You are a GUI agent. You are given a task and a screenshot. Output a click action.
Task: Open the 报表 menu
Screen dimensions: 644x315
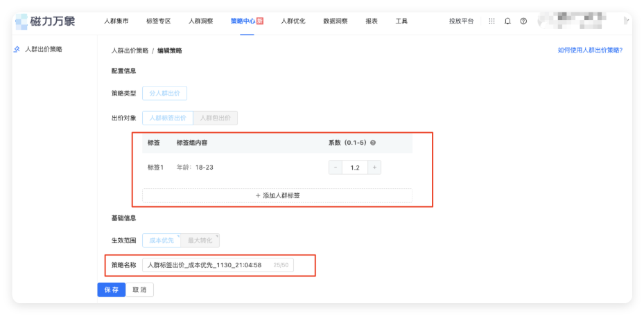pyautogui.click(x=372, y=21)
